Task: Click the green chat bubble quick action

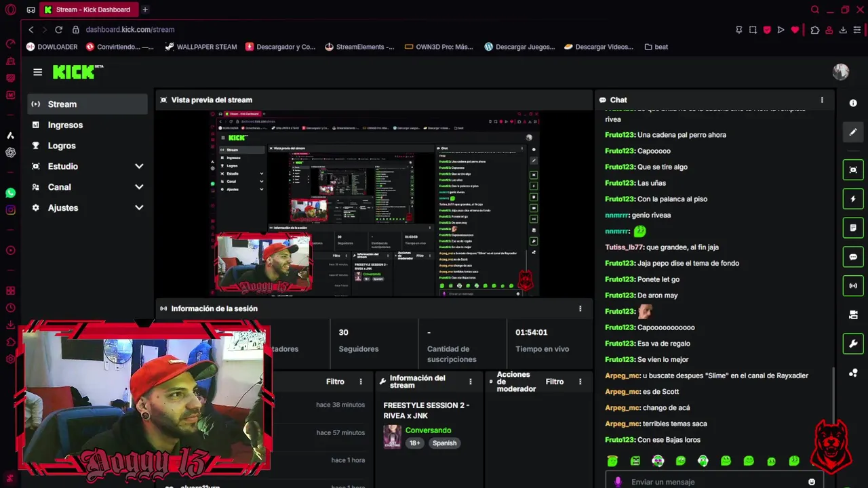Action: click(853, 257)
